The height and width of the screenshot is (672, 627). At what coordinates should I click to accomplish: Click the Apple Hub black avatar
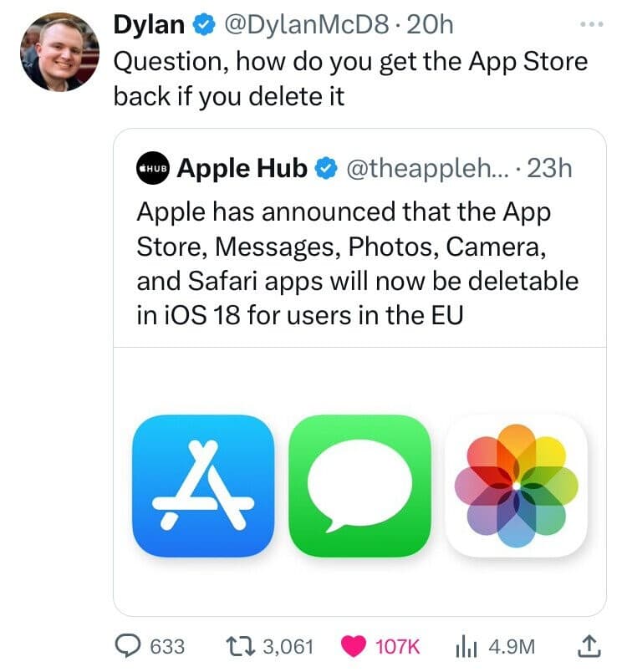pos(153,168)
